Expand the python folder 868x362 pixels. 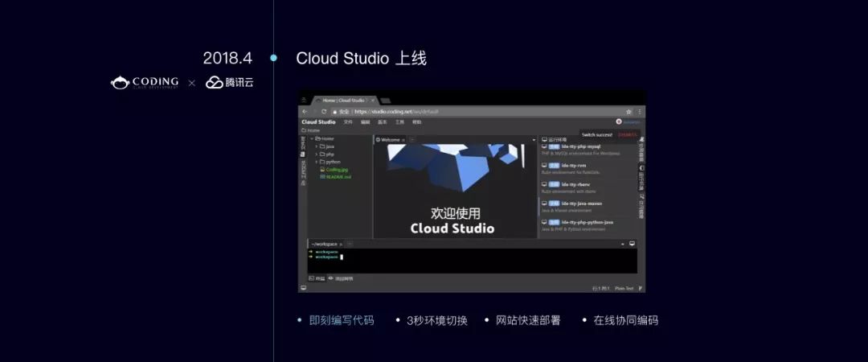[317, 162]
